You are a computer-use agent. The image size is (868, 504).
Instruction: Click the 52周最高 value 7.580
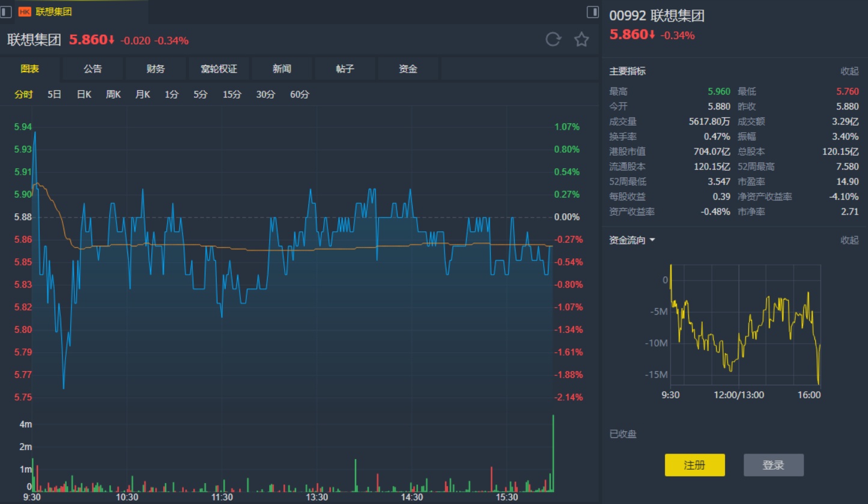tap(848, 167)
